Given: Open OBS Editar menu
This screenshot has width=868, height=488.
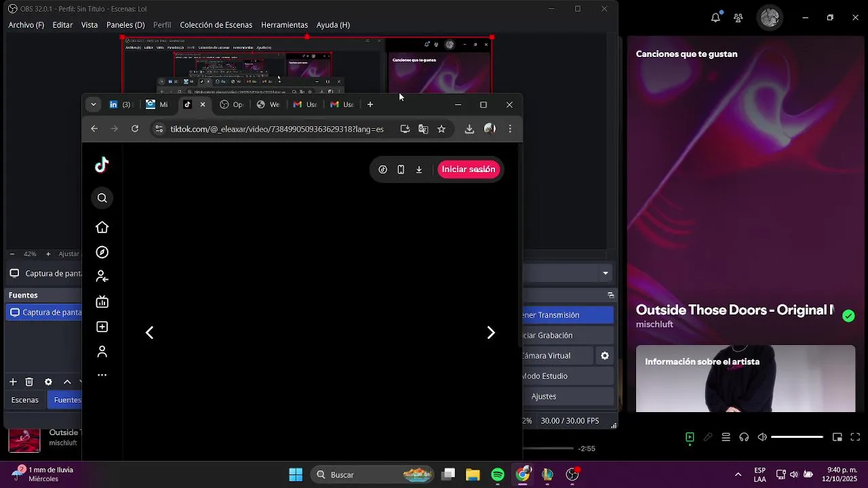Looking at the screenshot, I should 62,24.
